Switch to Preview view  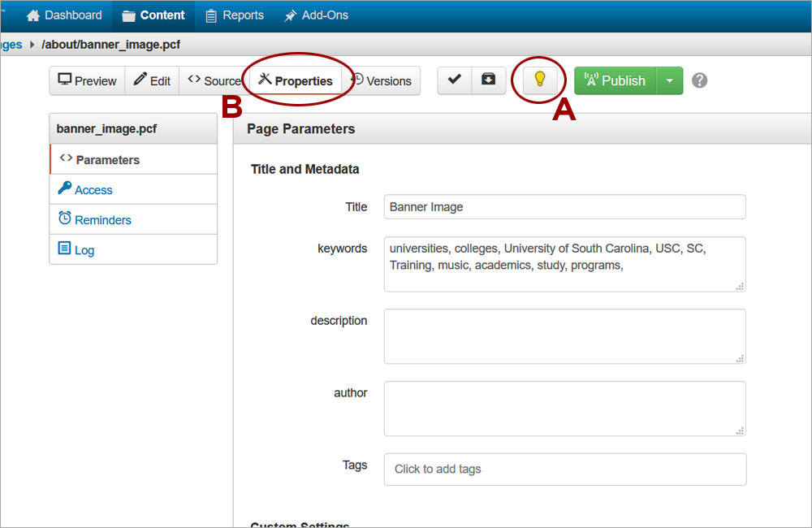tap(87, 81)
